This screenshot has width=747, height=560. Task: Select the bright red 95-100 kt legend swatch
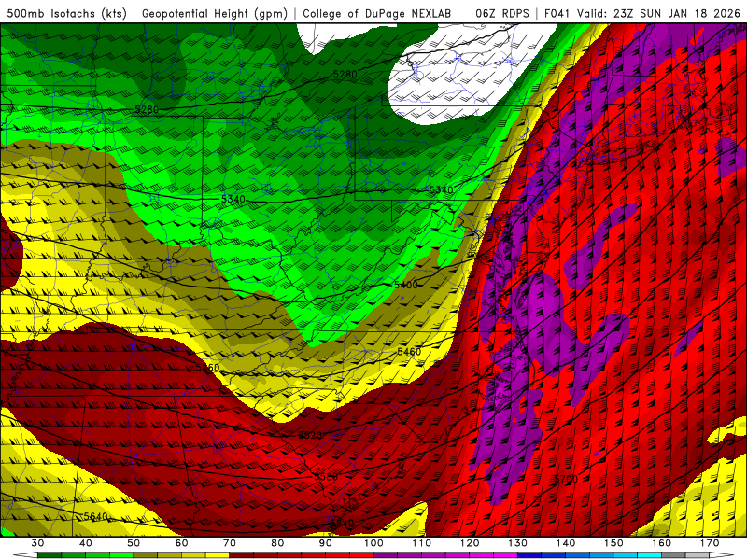[x=361, y=555]
